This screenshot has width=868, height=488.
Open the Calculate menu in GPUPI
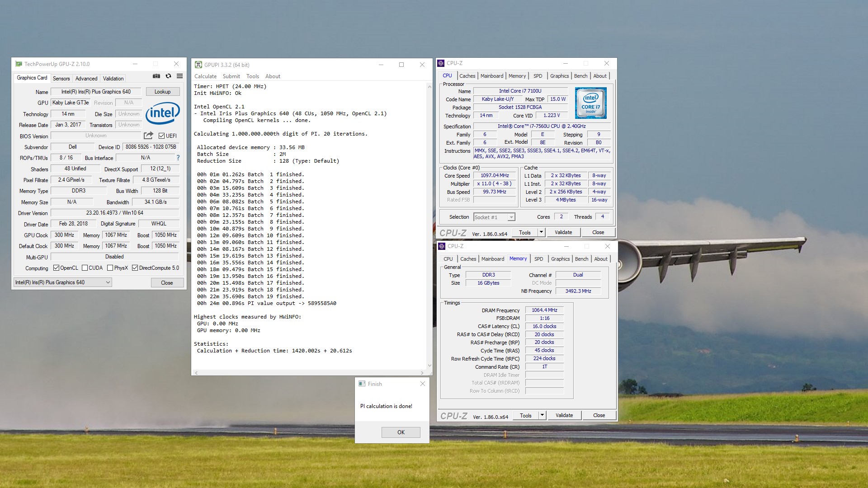pos(206,76)
